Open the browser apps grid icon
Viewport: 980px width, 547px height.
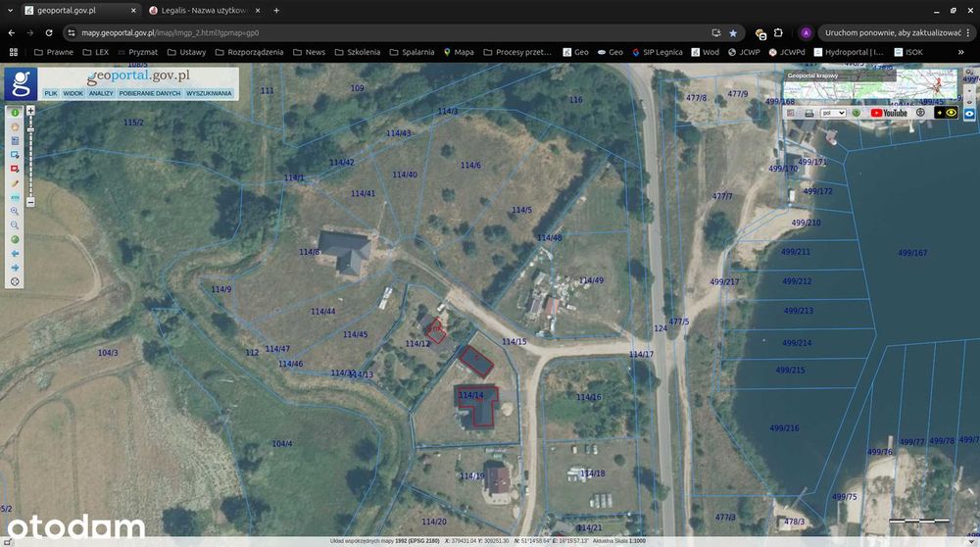(13, 52)
